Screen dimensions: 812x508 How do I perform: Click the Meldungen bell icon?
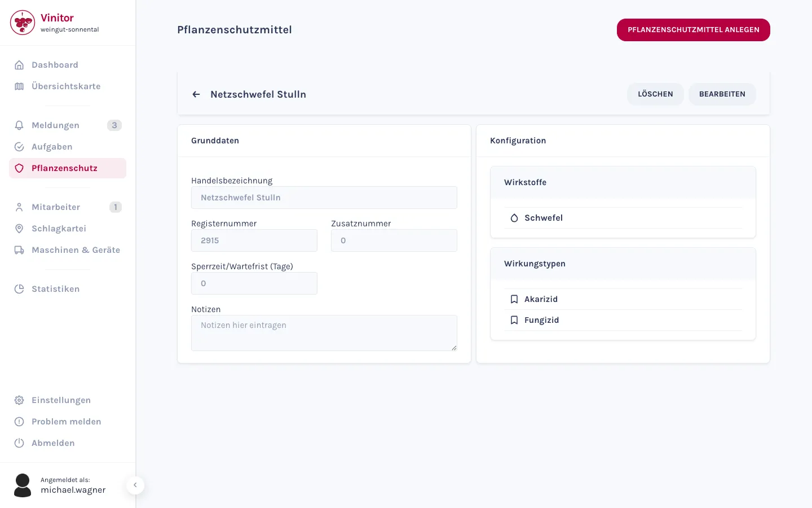click(19, 125)
